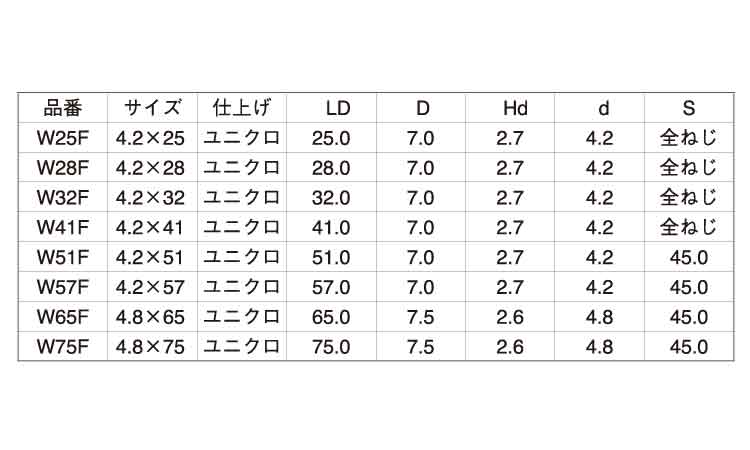Click the LD value 57.0

(x=331, y=287)
